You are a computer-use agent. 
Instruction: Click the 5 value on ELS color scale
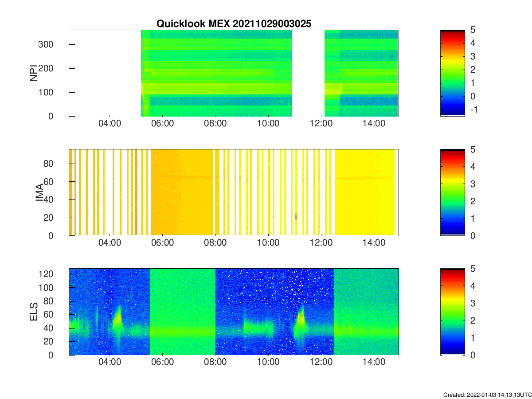point(473,269)
